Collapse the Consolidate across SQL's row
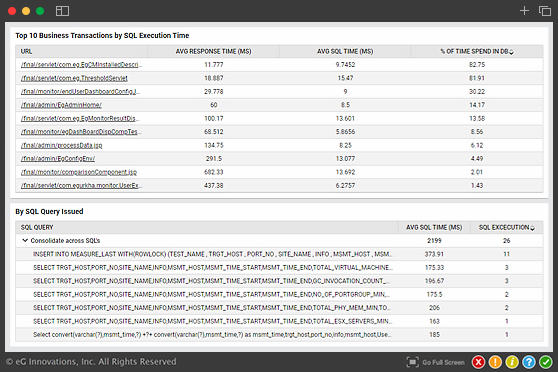The image size is (558, 372). pos(25,240)
